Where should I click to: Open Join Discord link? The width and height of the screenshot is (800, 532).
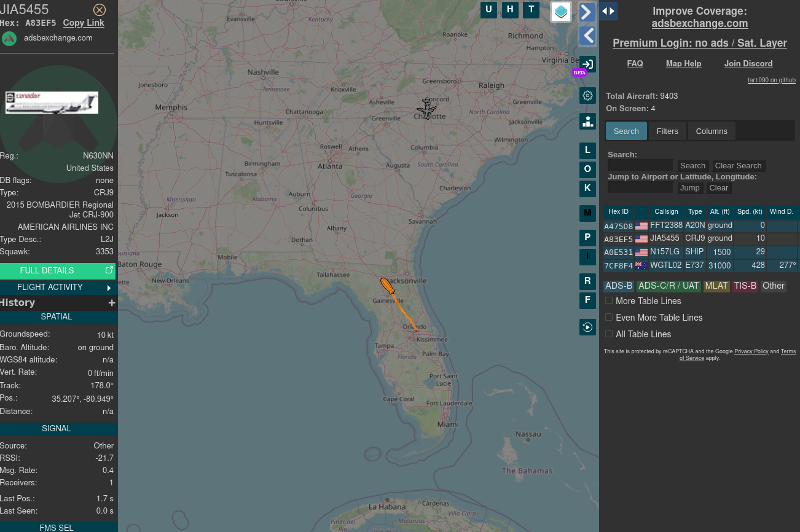point(748,63)
